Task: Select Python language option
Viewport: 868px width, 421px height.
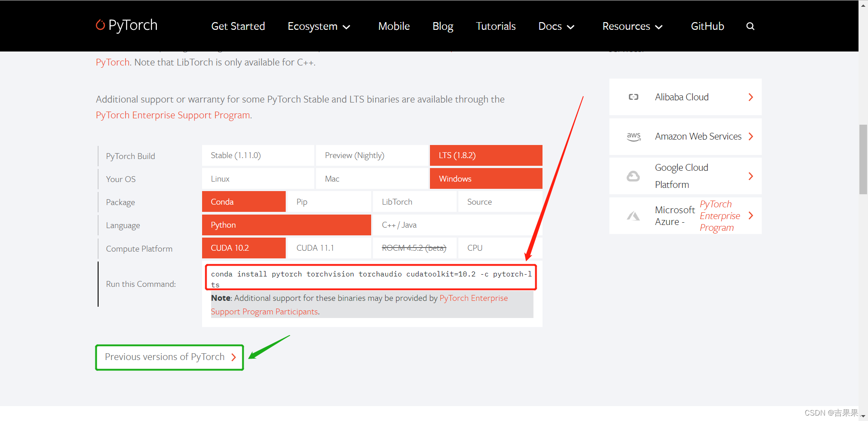Action: [x=287, y=225]
